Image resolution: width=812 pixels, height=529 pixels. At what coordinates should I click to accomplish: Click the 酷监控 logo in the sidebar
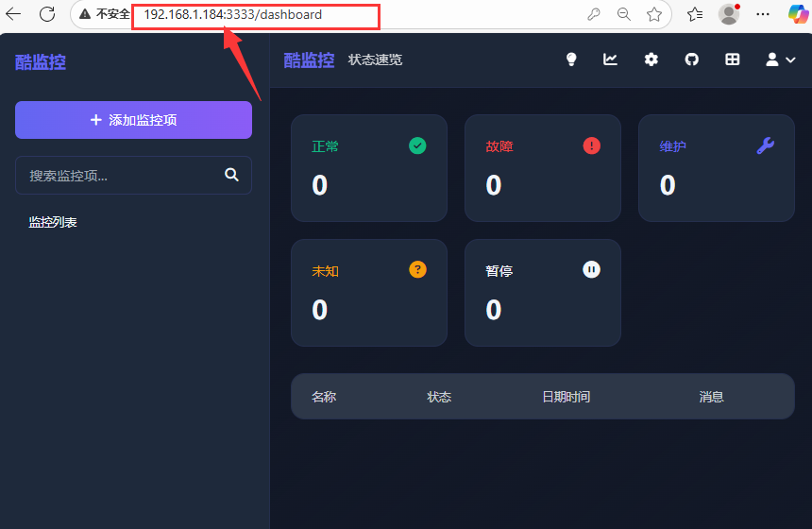click(41, 62)
